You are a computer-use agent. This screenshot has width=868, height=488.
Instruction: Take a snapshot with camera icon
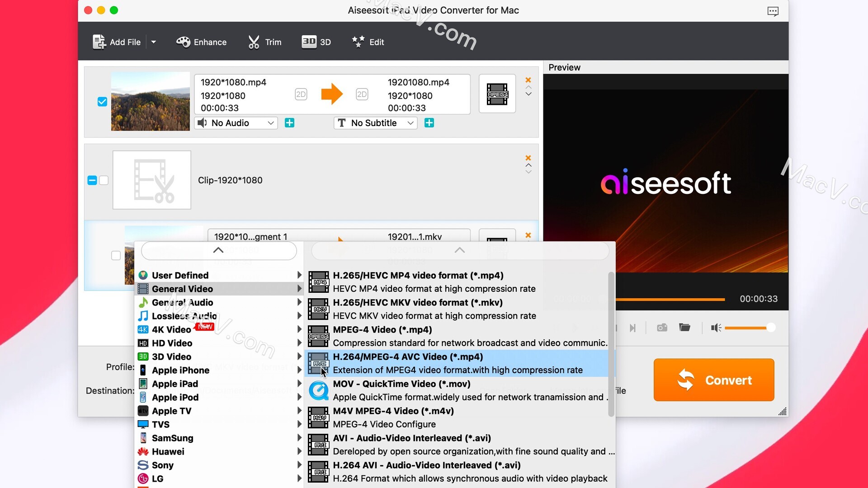[x=662, y=328]
